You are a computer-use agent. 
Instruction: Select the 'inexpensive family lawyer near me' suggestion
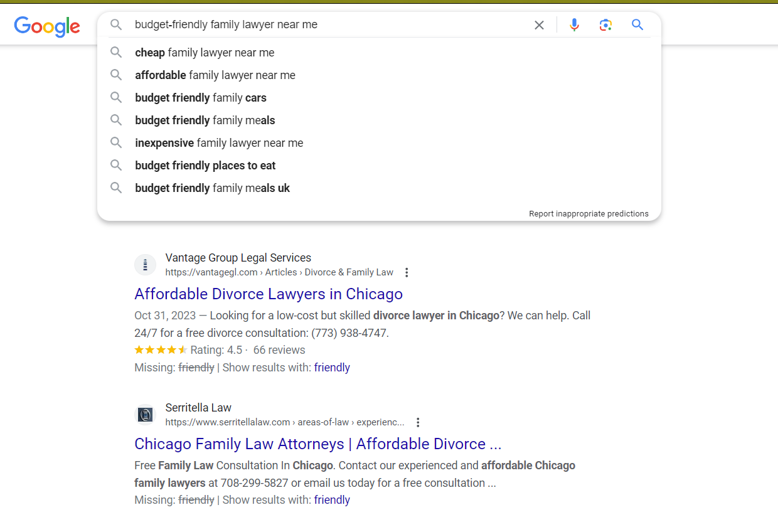pyautogui.click(x=219, y=142)
